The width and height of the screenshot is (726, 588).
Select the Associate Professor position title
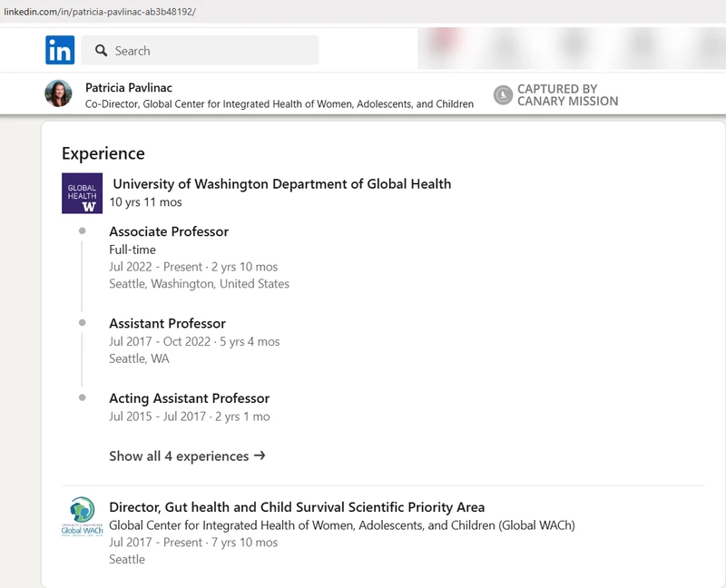(169, 231)
